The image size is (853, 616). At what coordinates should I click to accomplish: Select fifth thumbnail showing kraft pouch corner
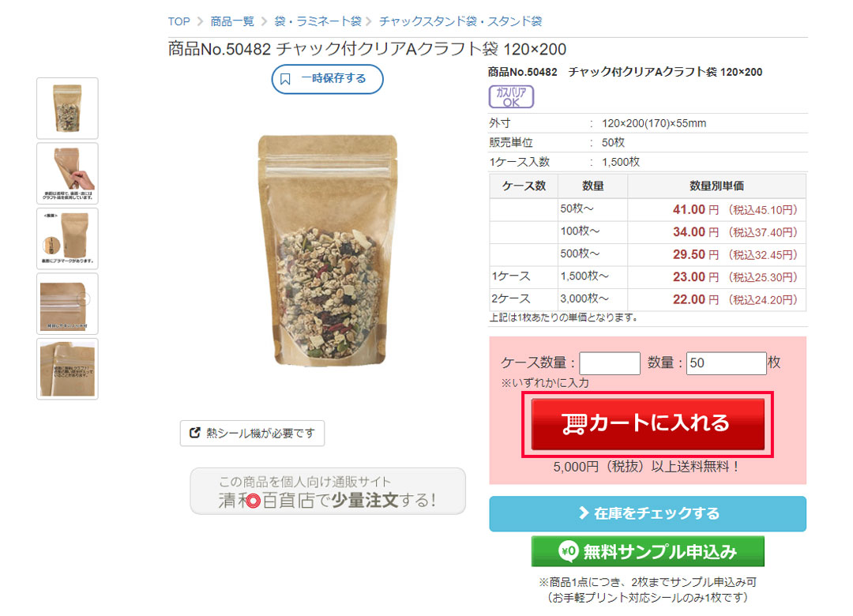click(67, 369)
